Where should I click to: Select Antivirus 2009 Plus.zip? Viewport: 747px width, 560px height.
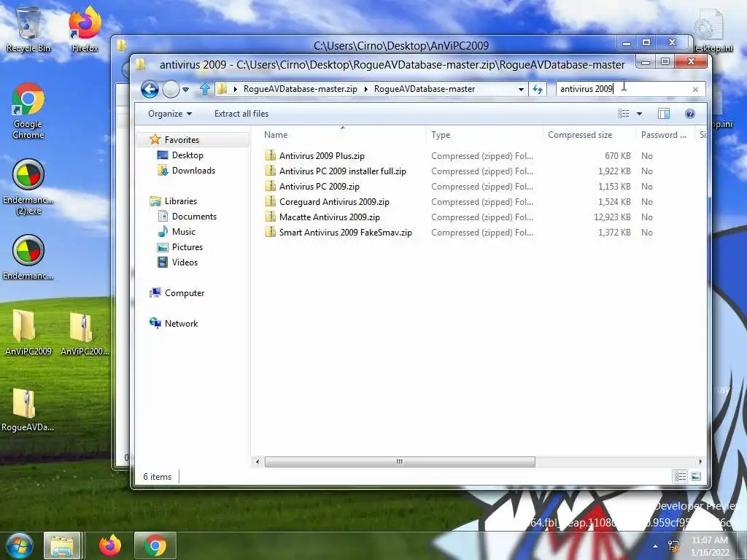point(322,156)
